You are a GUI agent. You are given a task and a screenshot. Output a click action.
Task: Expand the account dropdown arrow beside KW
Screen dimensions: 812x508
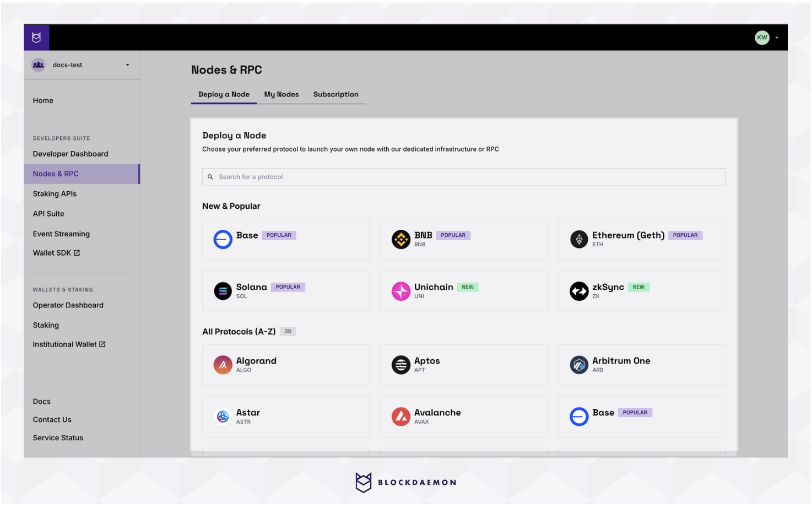(777, 38)
